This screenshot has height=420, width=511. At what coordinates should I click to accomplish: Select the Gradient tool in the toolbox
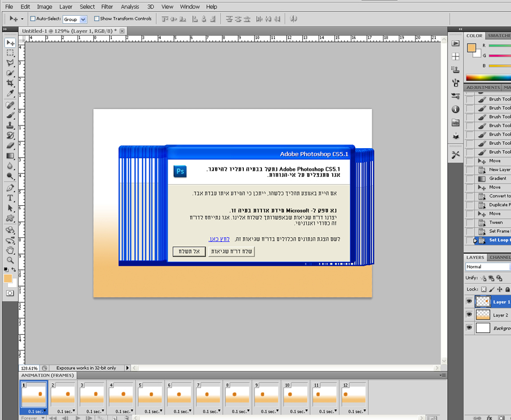pyautogui.click(x=10, y=155)
